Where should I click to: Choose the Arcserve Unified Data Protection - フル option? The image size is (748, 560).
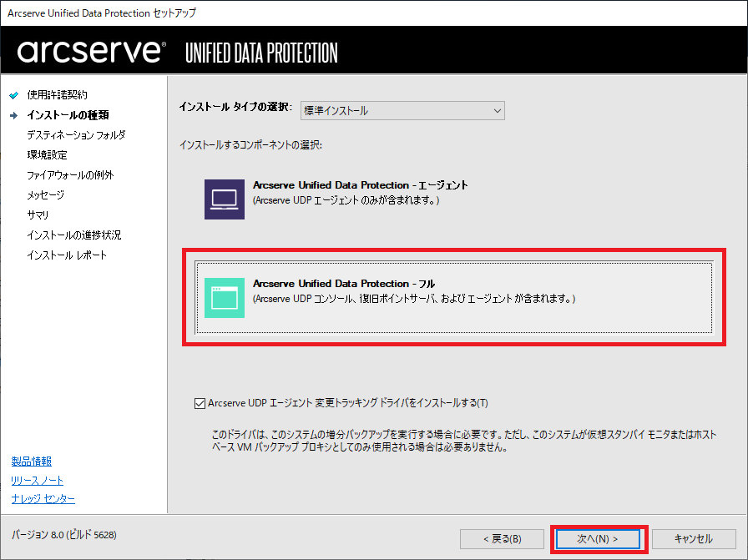(x=453, y=297)
